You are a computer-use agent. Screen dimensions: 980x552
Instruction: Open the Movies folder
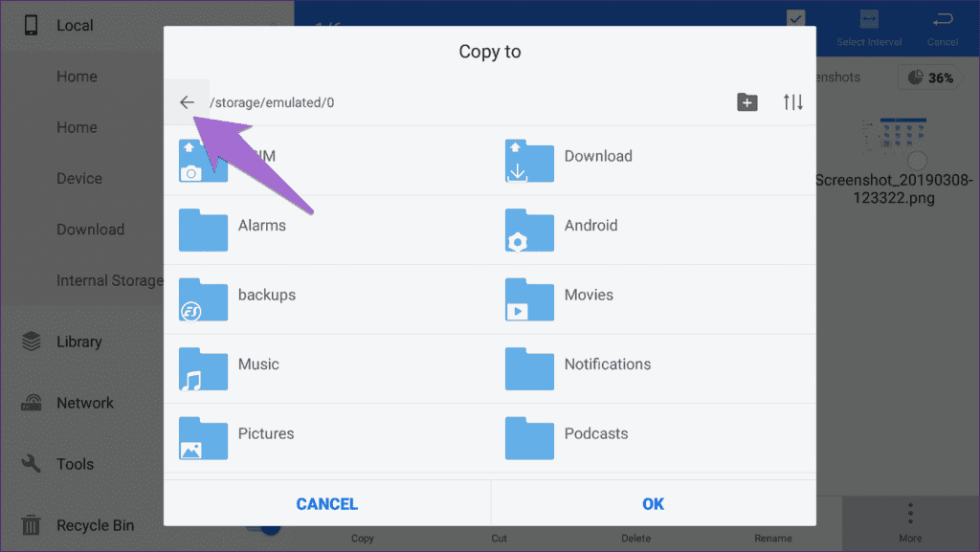pos(653,298)
